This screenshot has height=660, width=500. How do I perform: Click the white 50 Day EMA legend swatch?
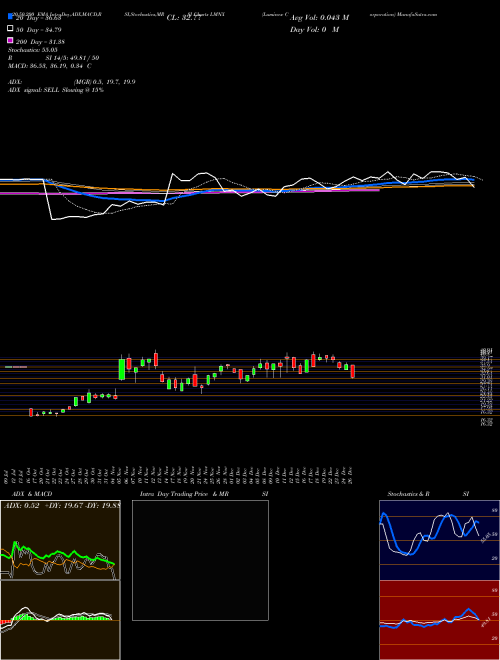tap(10, 29)
